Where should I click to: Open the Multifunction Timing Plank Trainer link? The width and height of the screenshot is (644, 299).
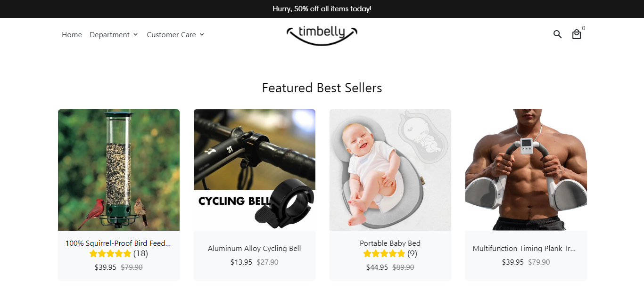524,249
